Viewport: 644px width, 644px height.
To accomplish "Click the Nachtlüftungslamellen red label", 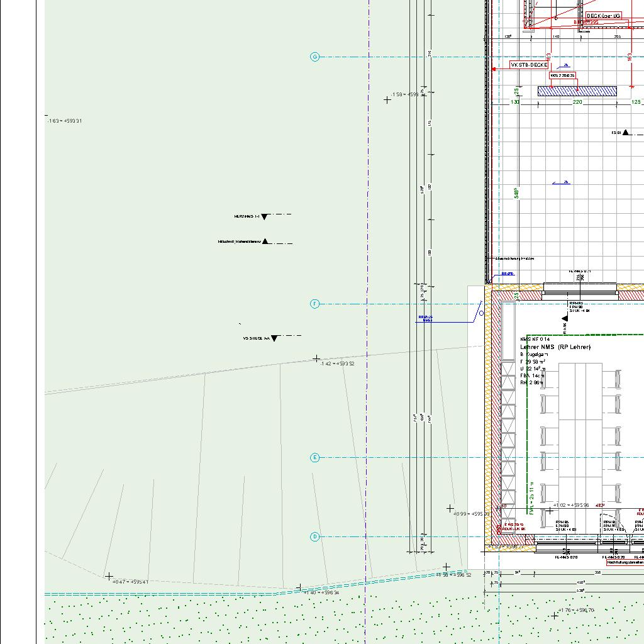I will click(625, 563).
